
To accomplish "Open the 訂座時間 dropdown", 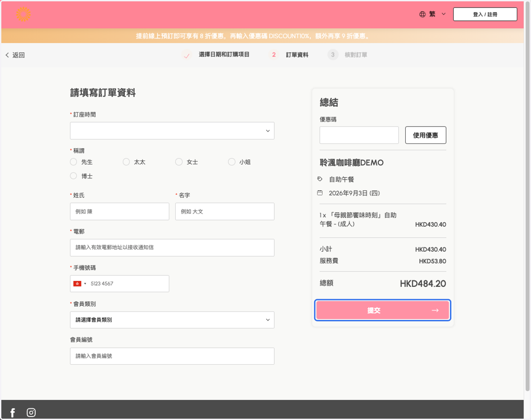I will pos(172,131).
